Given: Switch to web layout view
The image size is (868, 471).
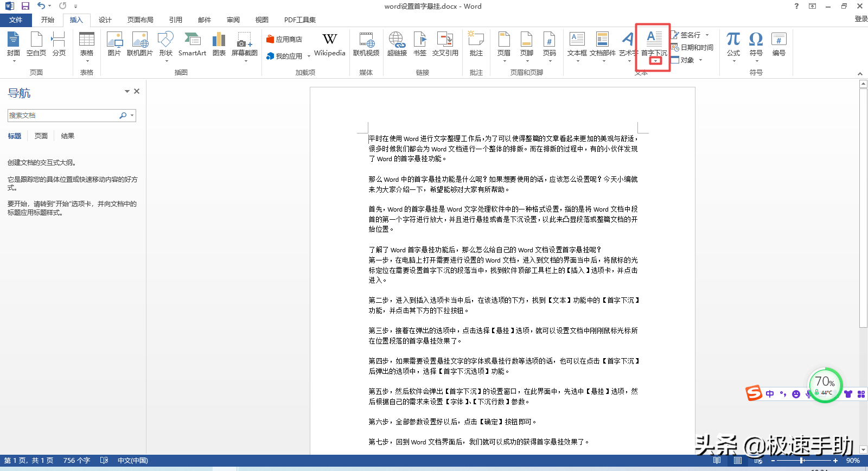Looking at the screenshot, I should click(758, 461).
